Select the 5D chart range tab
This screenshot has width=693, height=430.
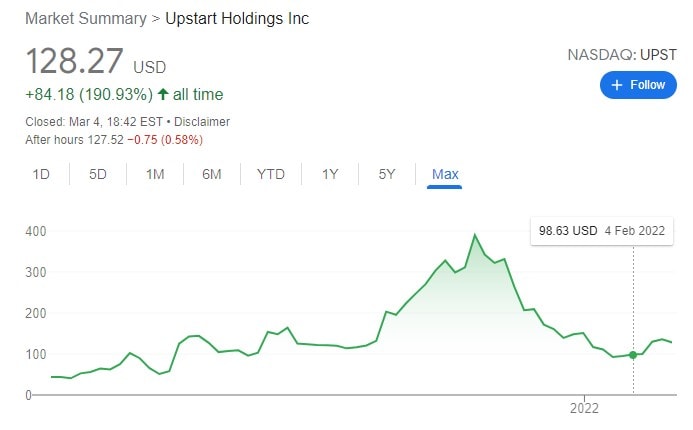(98, 174)
